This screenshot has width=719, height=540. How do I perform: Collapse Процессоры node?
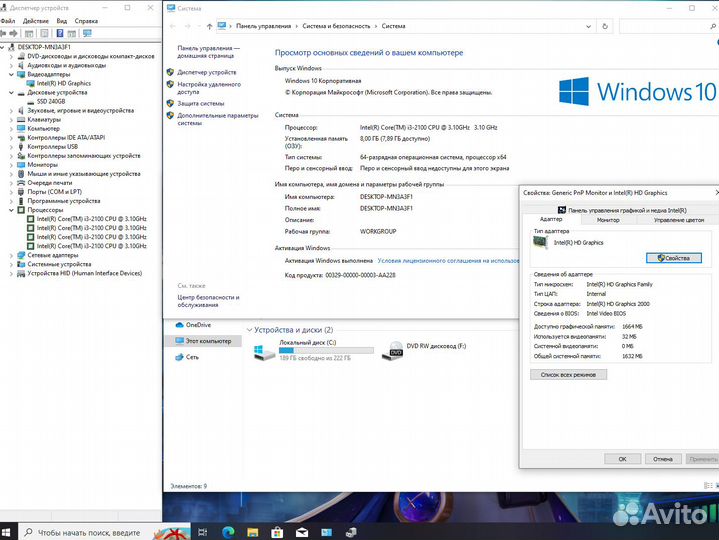click(11, 210)
